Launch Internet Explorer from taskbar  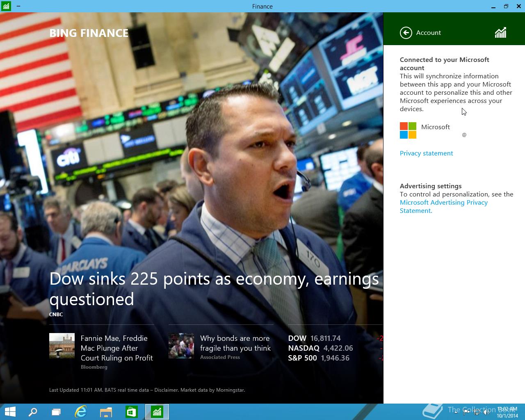[81, 412]
